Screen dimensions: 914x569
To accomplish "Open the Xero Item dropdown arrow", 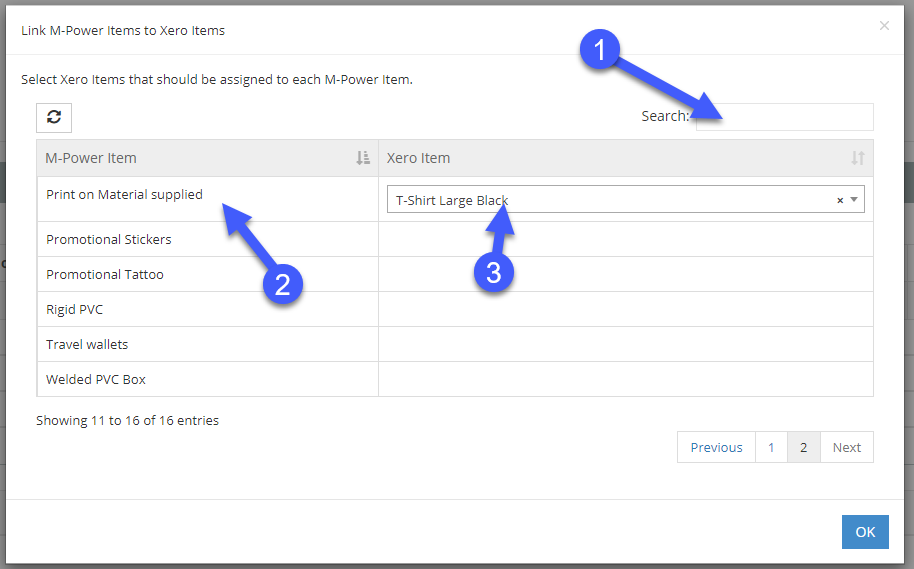I will coord(854,199).
